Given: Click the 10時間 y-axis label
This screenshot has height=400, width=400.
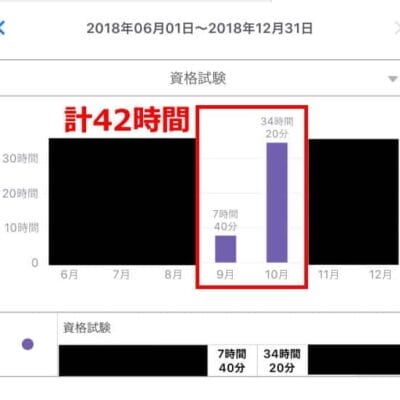Looking at the screenshot, I should (x=21, y=228).
